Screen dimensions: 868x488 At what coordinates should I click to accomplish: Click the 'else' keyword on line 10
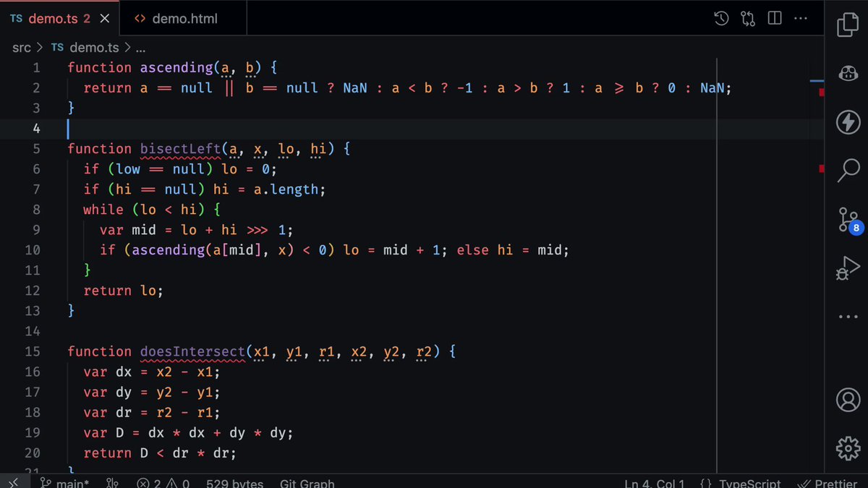click(472, 250)
